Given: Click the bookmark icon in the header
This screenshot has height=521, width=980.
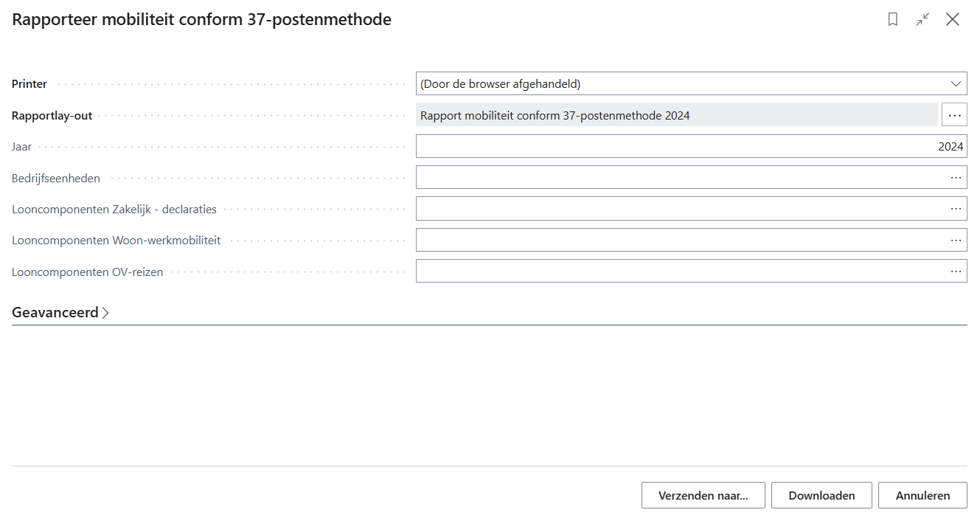Looking at the screenshot, I should [x=893, y=20].
